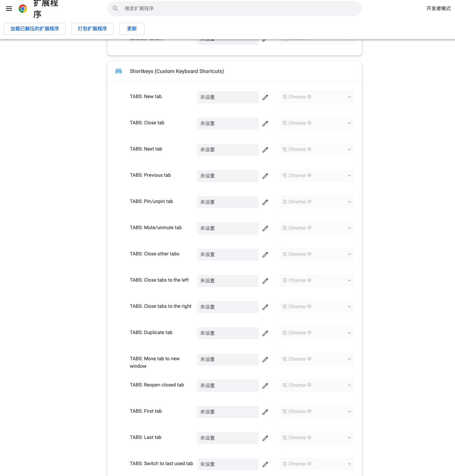Edit shortcut for TABS: Reopen closed tab
Screen dimensions: 455x476
click(x=265, y=386)
